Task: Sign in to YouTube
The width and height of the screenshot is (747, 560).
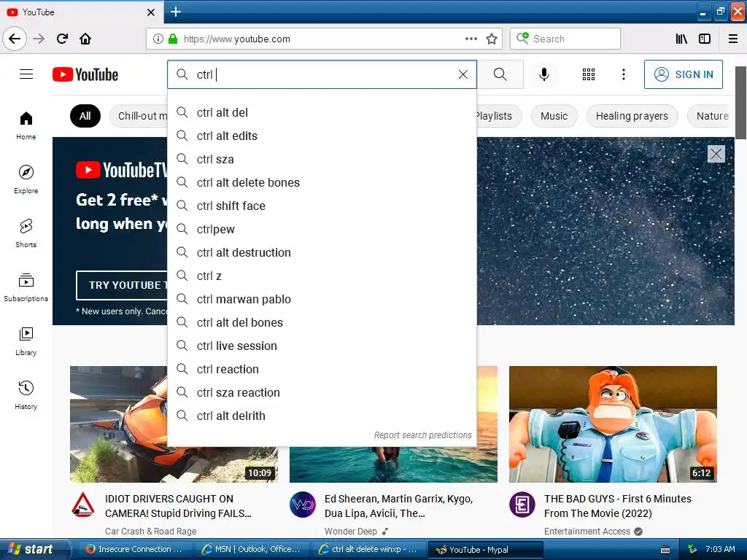Action: [683, 74]
